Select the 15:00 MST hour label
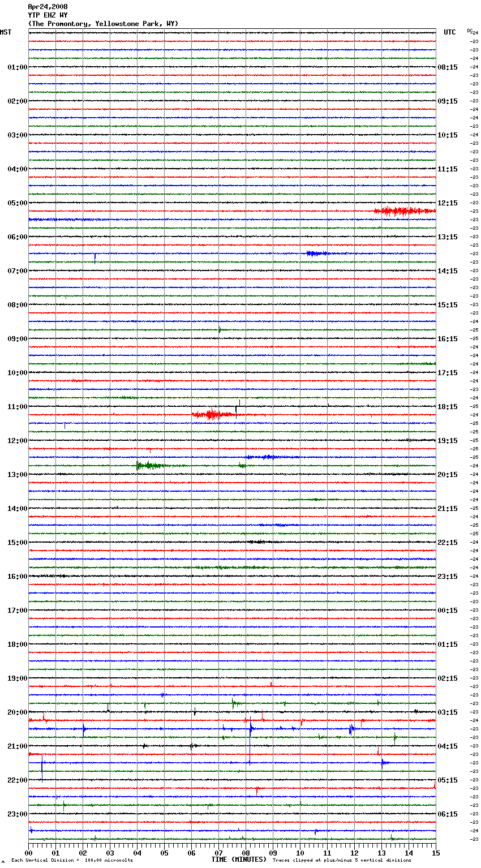481x868 pixels. tap(17, 543)
